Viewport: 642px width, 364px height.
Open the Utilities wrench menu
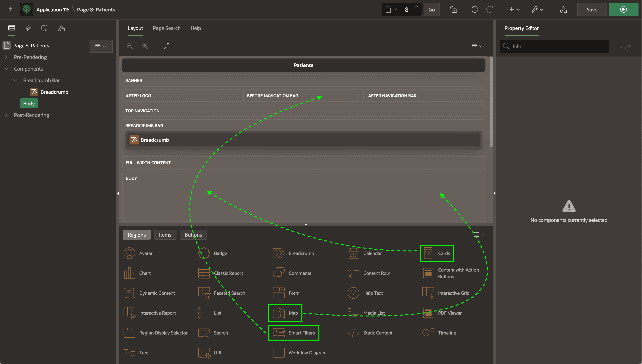[x=537, y=9]
